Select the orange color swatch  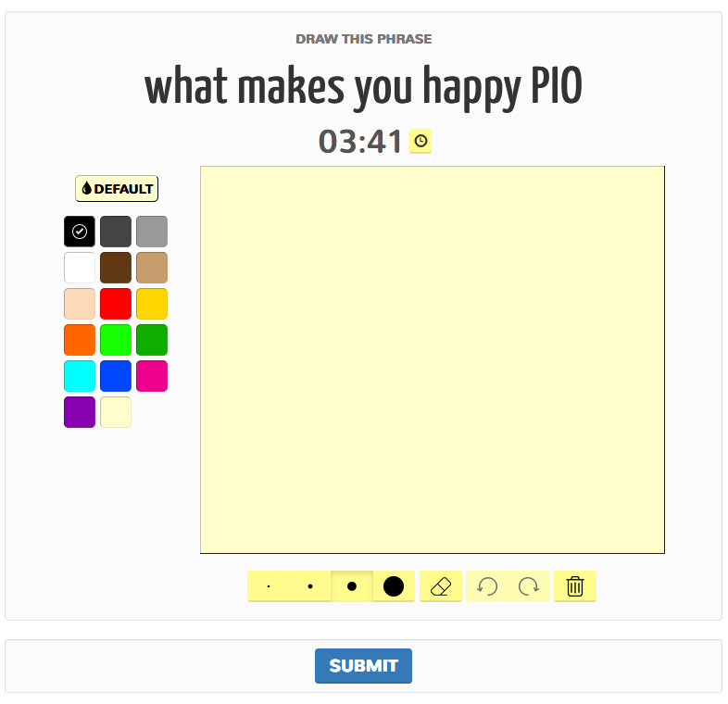coord(80,340)
